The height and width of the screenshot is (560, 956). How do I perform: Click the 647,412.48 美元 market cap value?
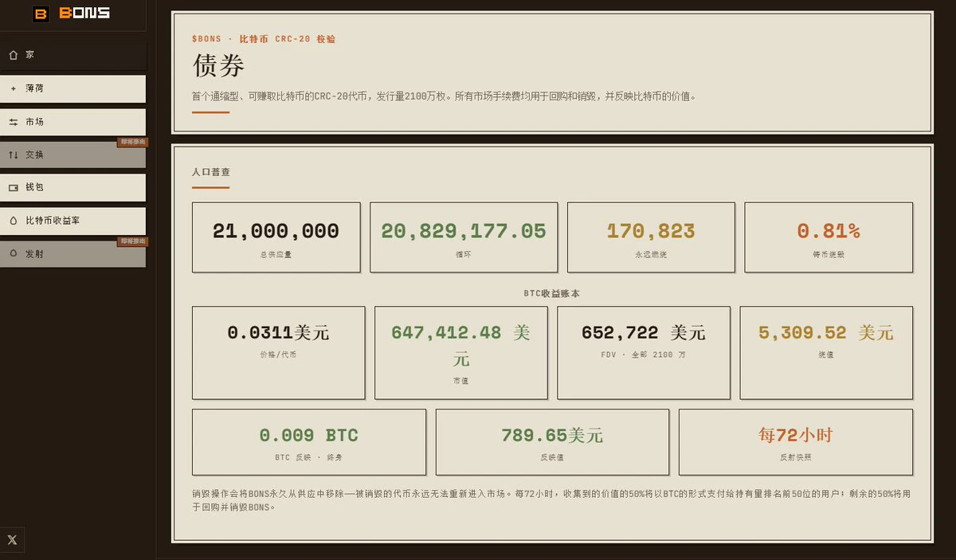click(460, 345)
